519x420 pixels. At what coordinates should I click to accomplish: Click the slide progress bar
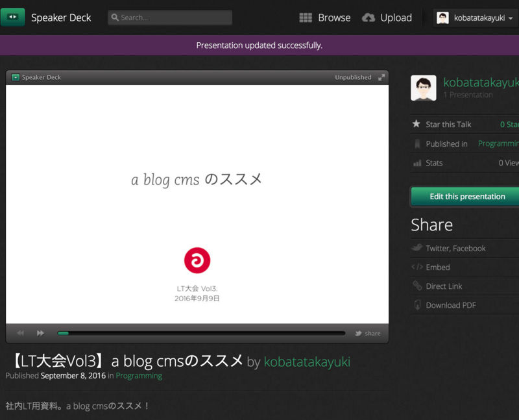tap(201, 333)
